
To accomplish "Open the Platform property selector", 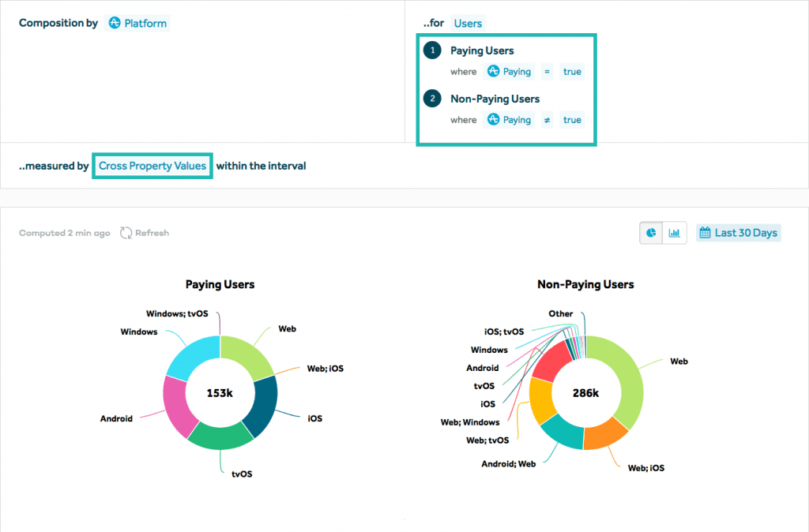I will coord(137,24).
